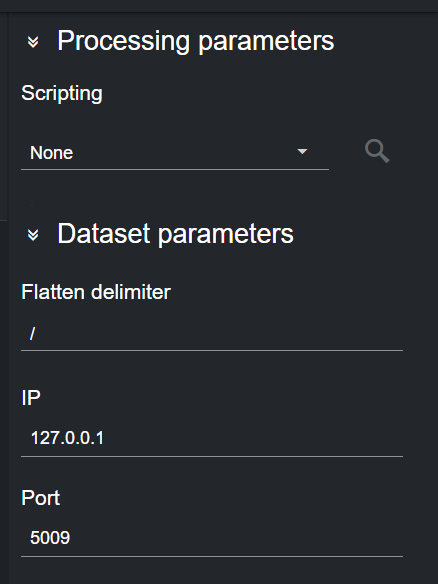Click the Port label
The image size is (438, 584).
[x=41, y=498]
